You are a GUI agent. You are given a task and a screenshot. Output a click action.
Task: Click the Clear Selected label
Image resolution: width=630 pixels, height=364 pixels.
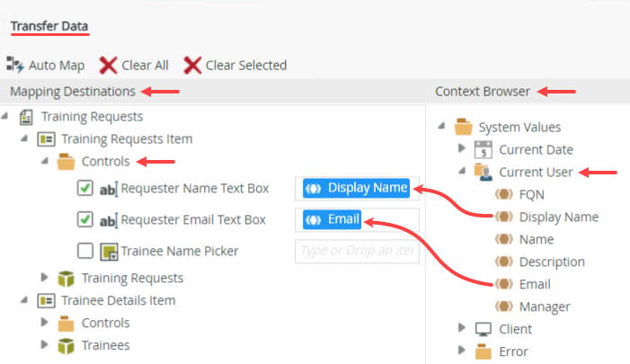(x=246, y=66)
